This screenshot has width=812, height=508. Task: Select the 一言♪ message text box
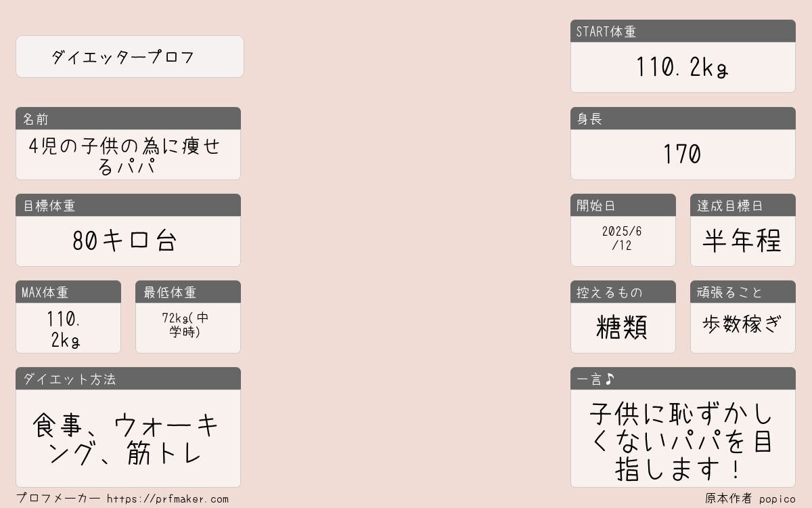tap(683, 438)
